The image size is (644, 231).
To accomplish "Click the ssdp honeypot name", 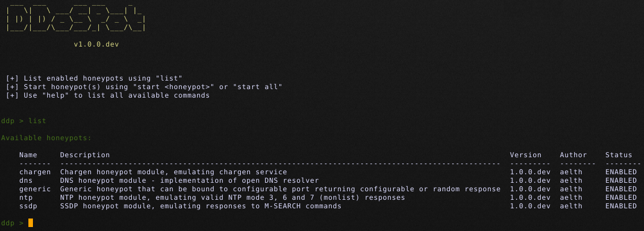I will click(28, 206).
